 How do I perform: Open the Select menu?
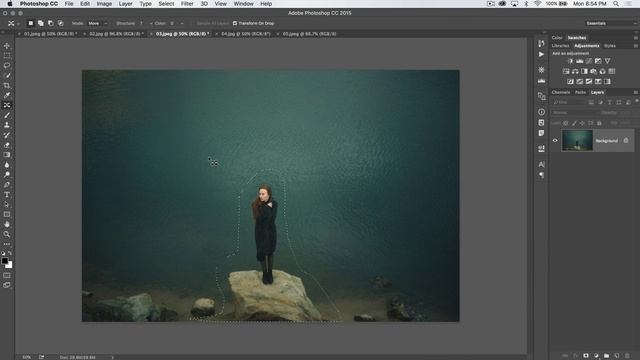(x=166, y=4)
